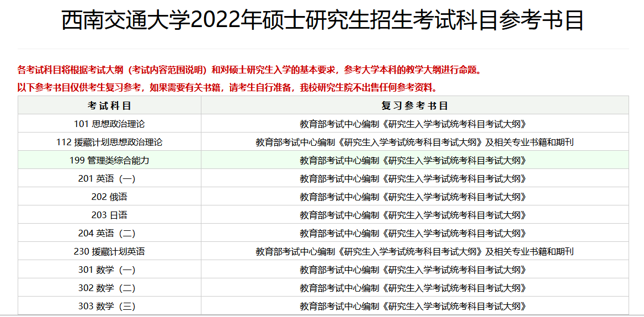The image size is (644, 317).
Task: Click the red notice starting with 以下参考书目
Action: tap(227, 87)
